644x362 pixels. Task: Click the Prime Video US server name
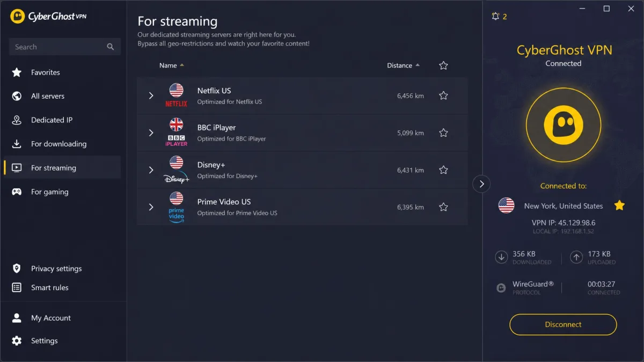click(x=224, y=202)
